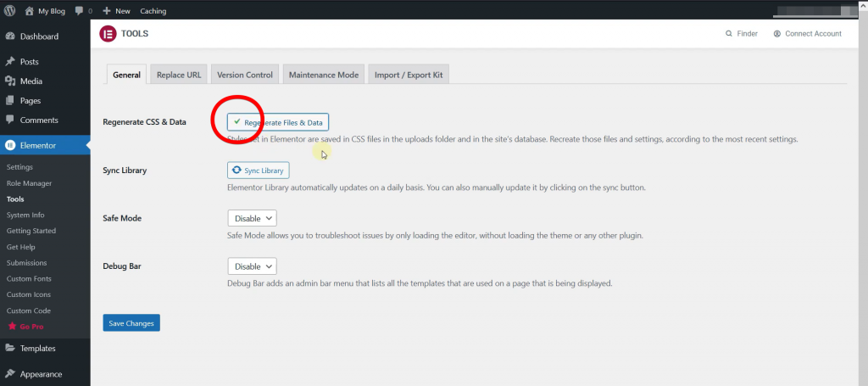This screenshot has width=868, height=386.
Task: Open My Blog home icon link
Action: [30, 10]
